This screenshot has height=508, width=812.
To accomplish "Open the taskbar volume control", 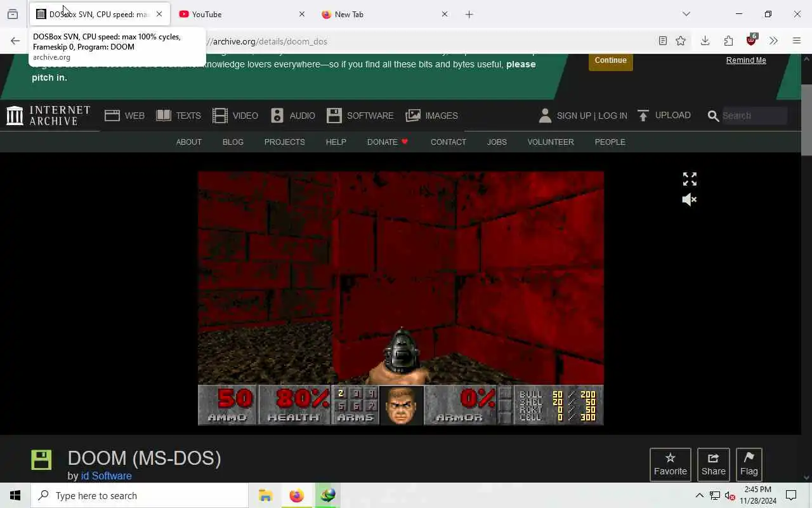I will click(x=730, y=495).
